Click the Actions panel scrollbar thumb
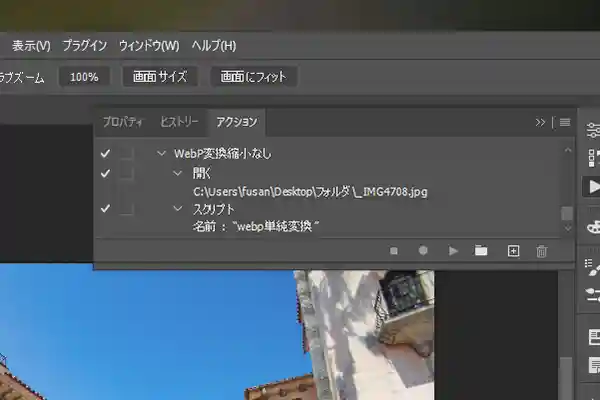Image resolution: width=600 pixels, height=400 pixels. [x=567, y=214]
